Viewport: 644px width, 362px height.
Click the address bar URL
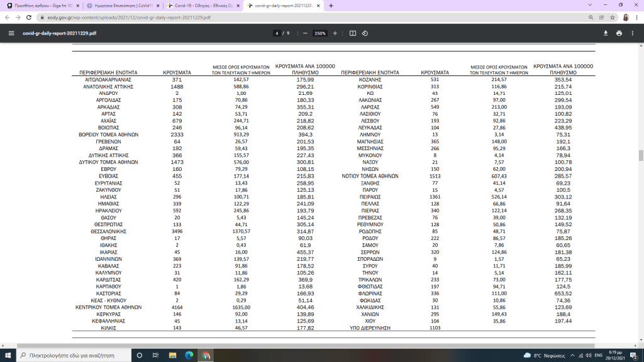[129, 18]
